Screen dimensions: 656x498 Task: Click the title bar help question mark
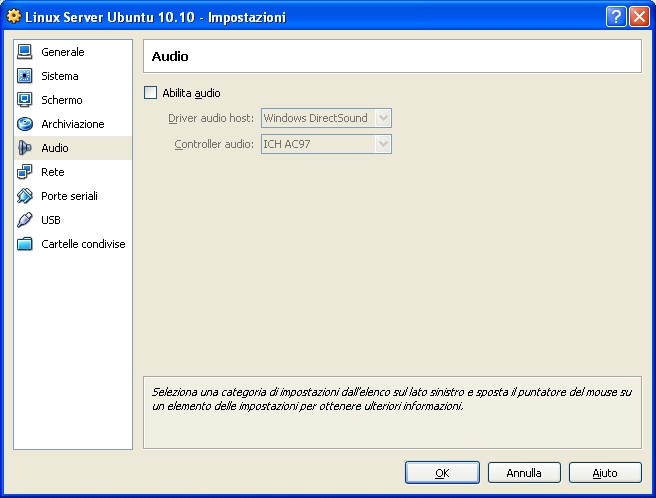click(x=616, y=17)
